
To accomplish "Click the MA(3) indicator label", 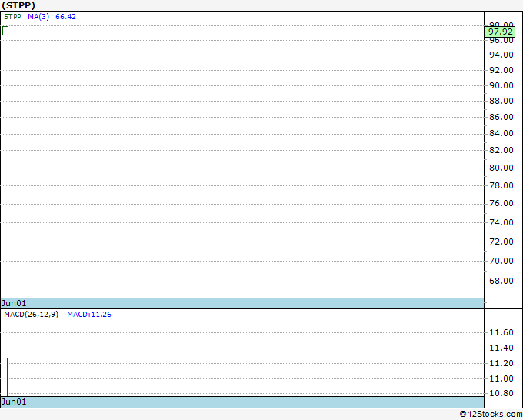I will (38, 17).
